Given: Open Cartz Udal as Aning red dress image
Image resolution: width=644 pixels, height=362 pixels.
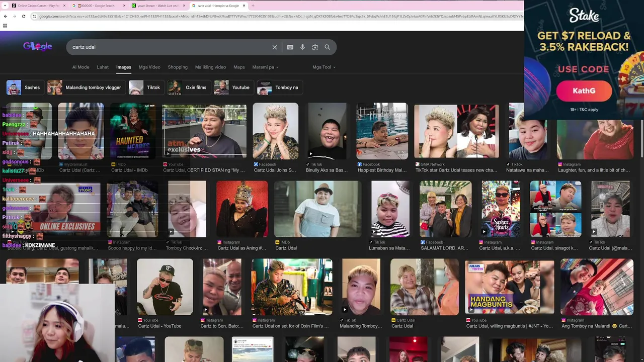Looking at the screenshot, I should pos(242,209).
